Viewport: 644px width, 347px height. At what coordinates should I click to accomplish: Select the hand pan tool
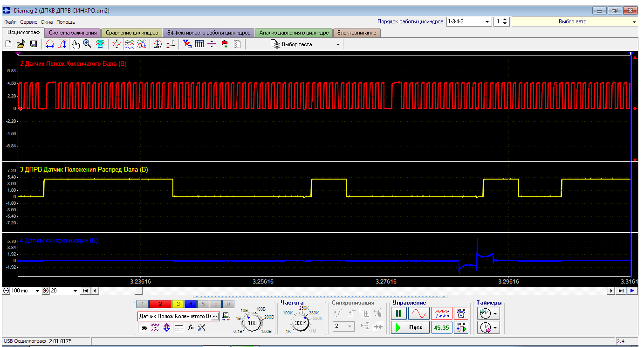75,44
